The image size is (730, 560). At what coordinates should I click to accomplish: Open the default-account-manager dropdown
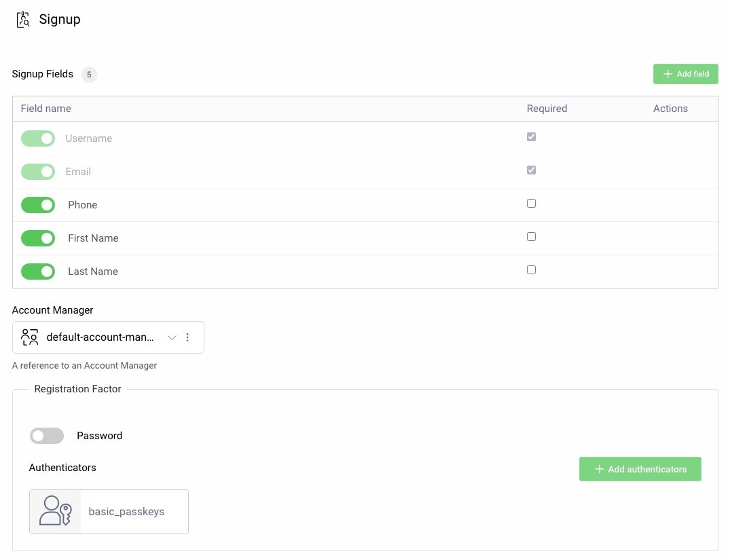[x=172, y=337]
